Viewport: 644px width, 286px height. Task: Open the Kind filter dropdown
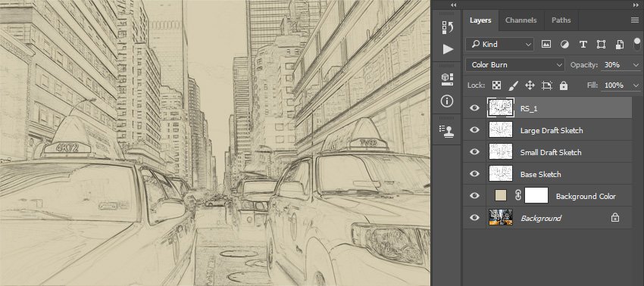click(500, 45)
